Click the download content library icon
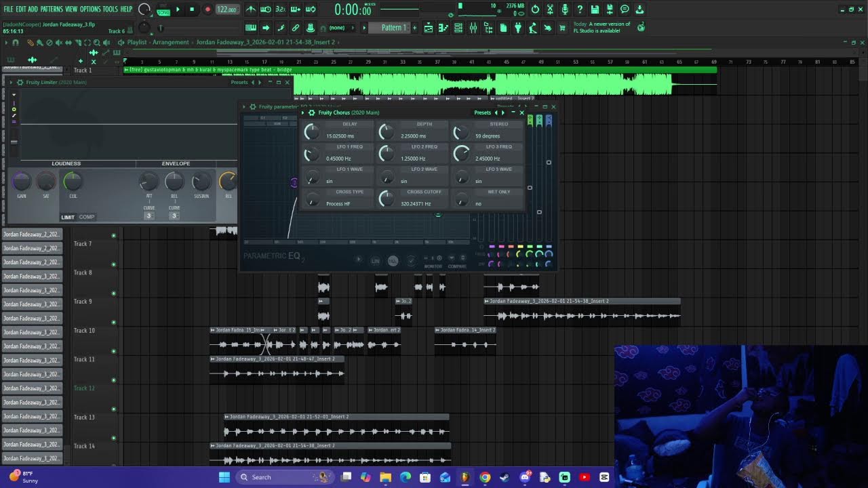 coord(639,9)
